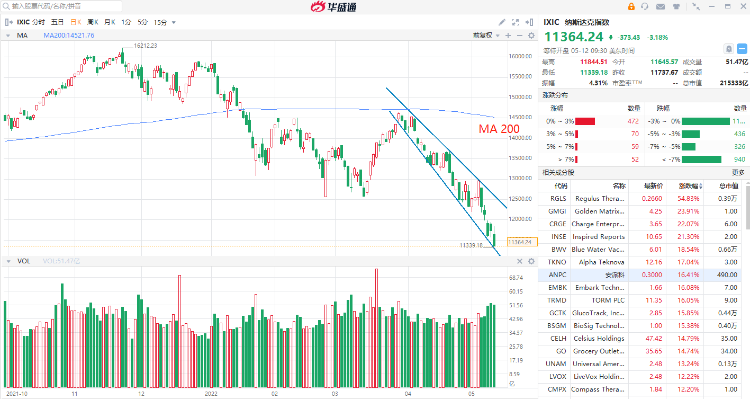
Task: Open customer support headset icon
Action: coord(645,7)
